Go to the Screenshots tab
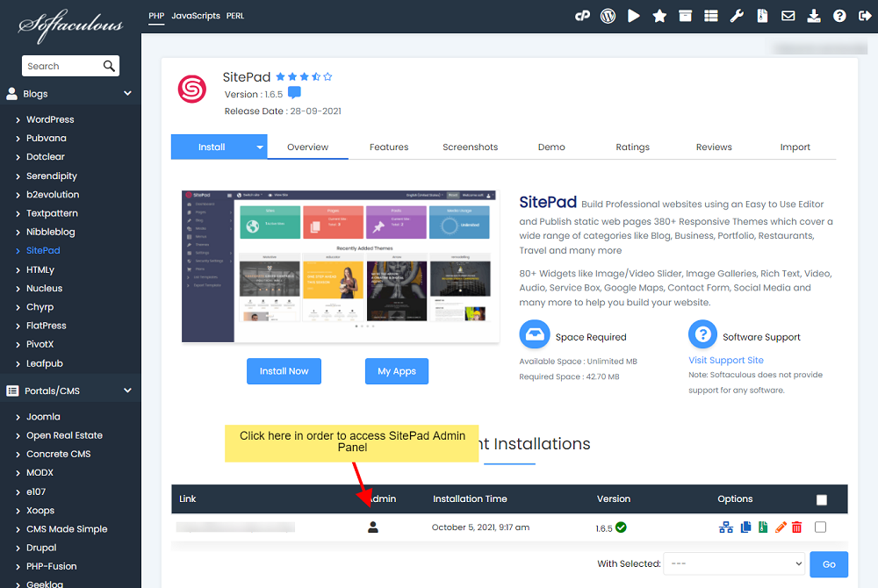The image size is (878, 588). tap(471, 147)
